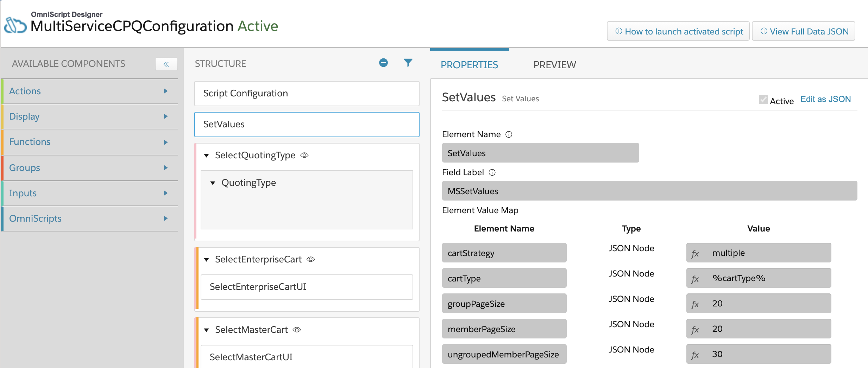The image size is (868, 368).
Task: Switch to the Properties tab
Action: tap(469, 65)
